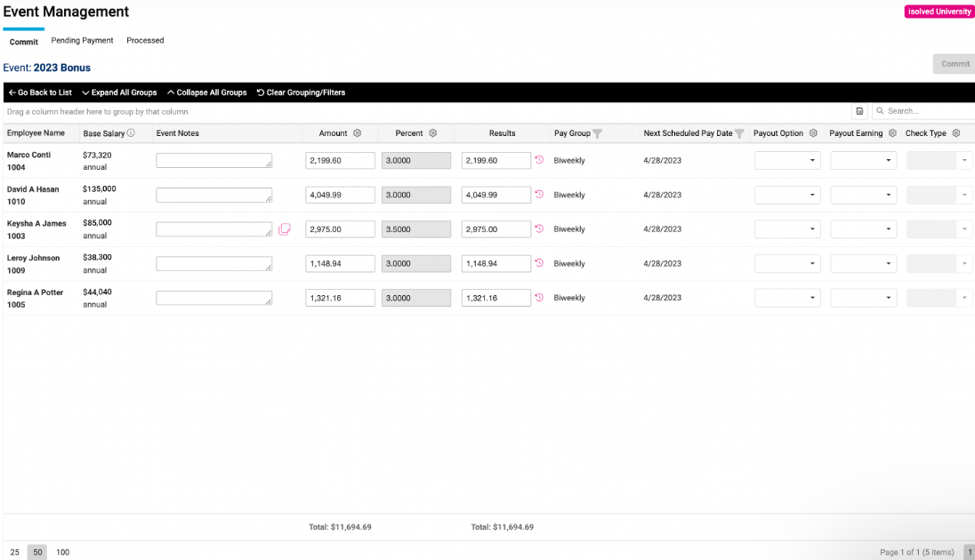Image resolution: width=975 pixels, height=560 pixels.
Task: Click the export icon beside the search box
Action: [860, 112]
